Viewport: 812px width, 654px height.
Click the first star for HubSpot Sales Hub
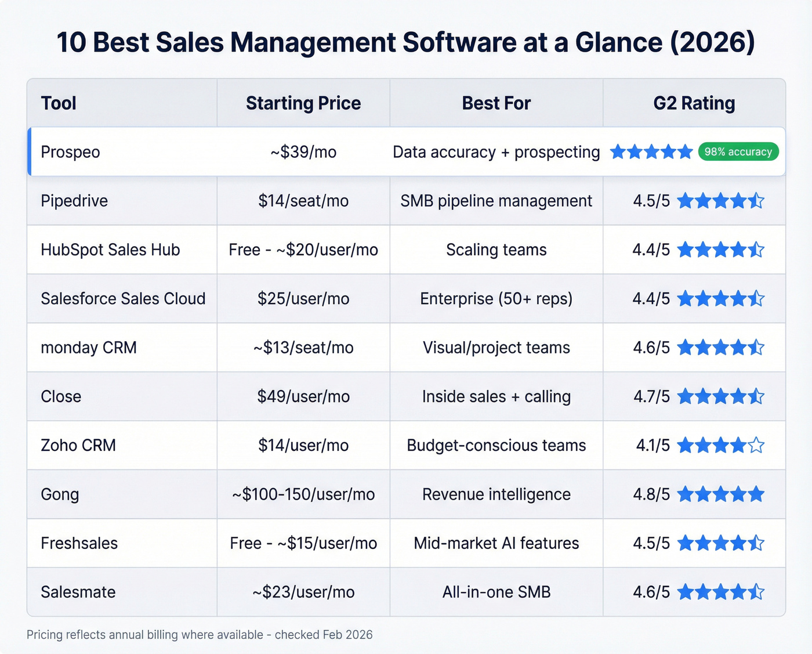click(684, 250)
